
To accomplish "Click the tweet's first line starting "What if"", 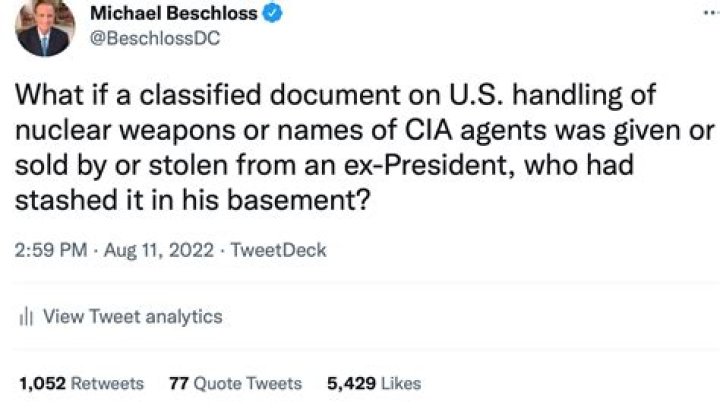I will 336,95.
